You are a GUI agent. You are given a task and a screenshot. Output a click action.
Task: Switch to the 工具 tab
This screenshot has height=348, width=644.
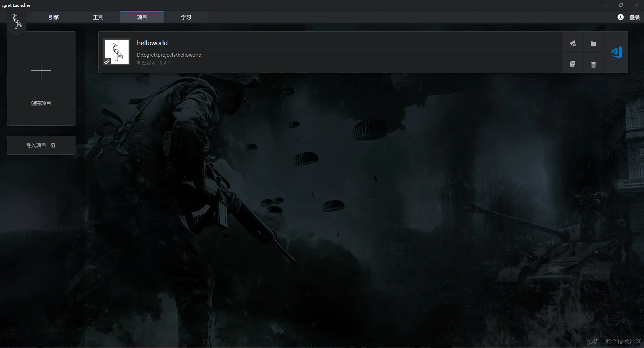pyautogui.click(x=98, y=17)
